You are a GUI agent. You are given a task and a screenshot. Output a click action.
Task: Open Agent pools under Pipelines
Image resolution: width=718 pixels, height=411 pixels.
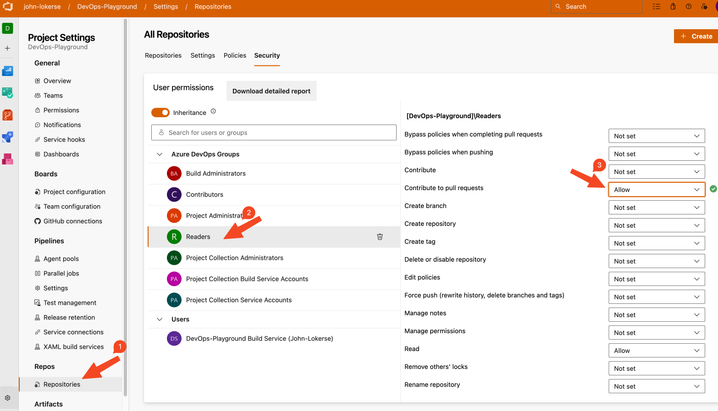click(61, 259)
